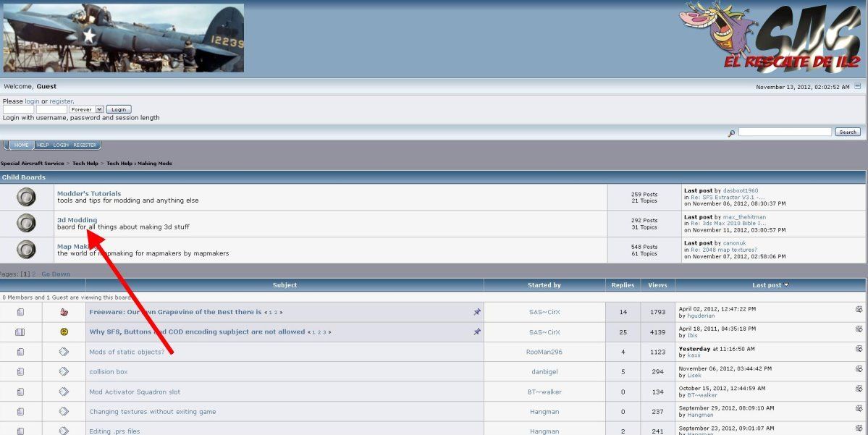Click the magnifier icon beside the search box

(731, 132)
